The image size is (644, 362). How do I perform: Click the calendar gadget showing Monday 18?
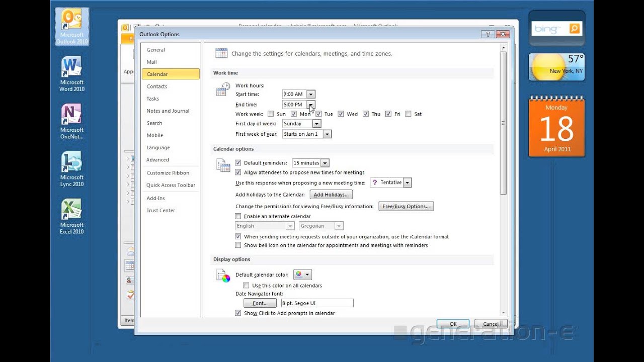(557, 127)
